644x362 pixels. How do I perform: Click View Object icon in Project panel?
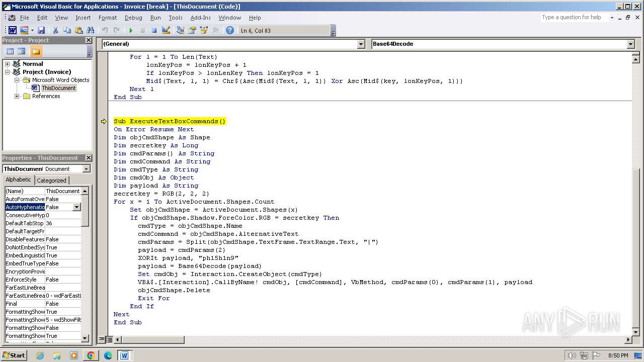(x=21, y=51)
